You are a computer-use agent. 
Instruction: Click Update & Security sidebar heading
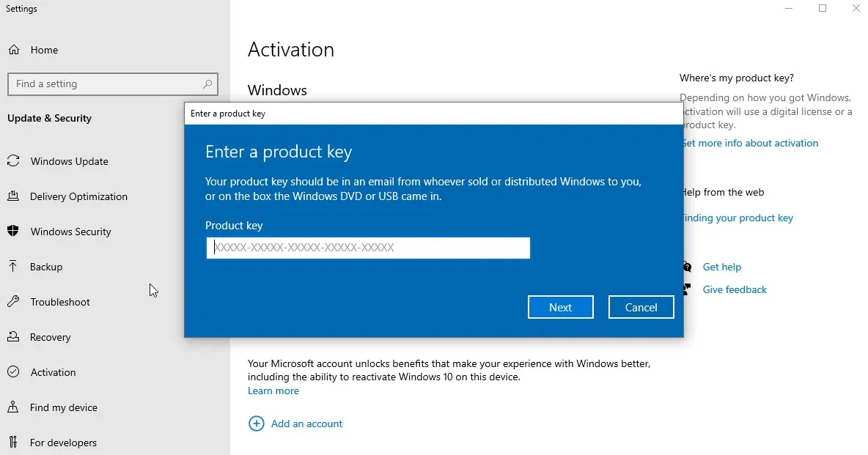coord(49,118)
